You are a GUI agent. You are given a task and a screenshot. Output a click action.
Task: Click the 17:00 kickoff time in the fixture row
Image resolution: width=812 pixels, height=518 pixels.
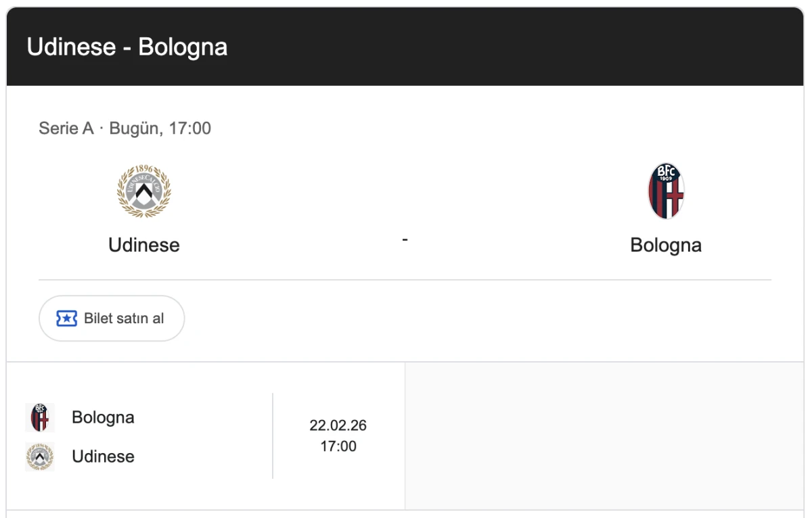[338, 446]
